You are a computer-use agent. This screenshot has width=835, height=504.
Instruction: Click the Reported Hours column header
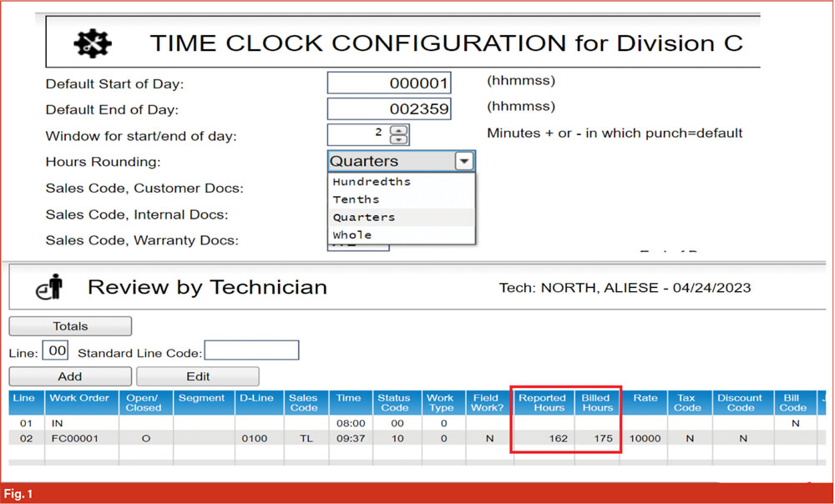544,403
